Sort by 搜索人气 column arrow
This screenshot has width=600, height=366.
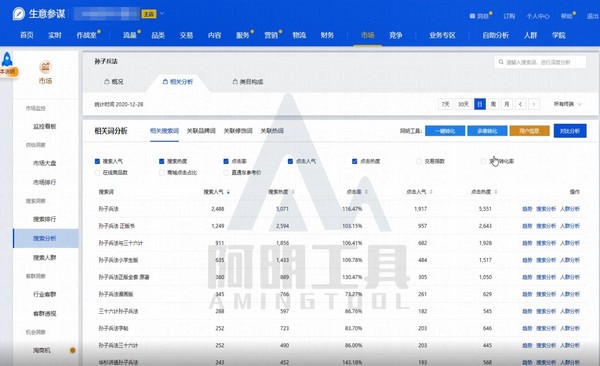pyautogui.click(x=228, y=192)
